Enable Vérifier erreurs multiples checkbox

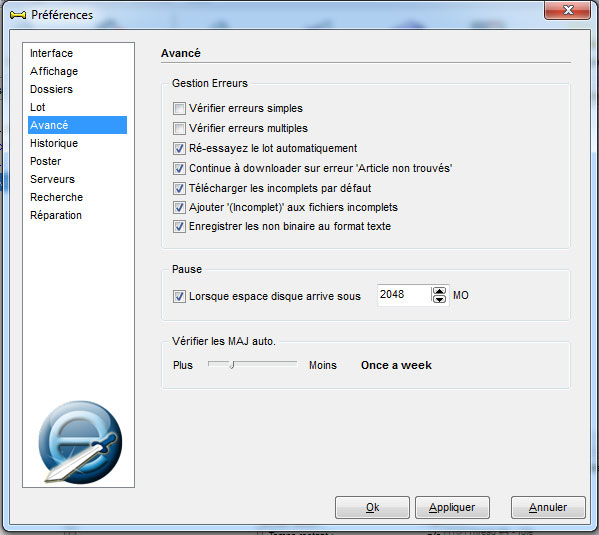point(179,128)
